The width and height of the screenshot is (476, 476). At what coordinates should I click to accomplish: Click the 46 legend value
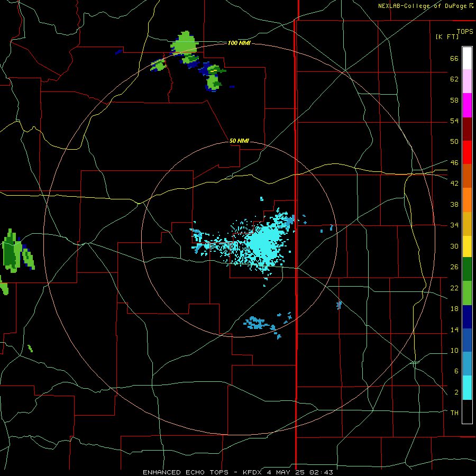tap(454, 162)
